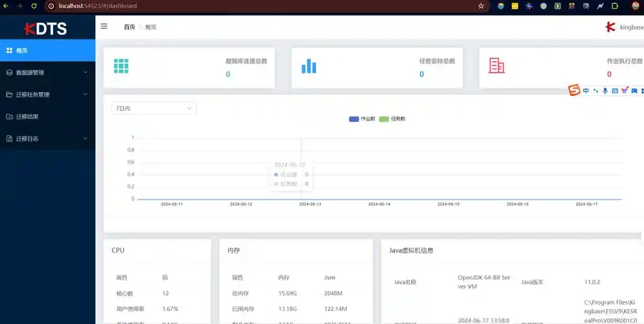The height and width of the screenshot is (324, 644).
Task: Toggle the 任务数 series in the chart legend
Action: click(x=392, y=119)
